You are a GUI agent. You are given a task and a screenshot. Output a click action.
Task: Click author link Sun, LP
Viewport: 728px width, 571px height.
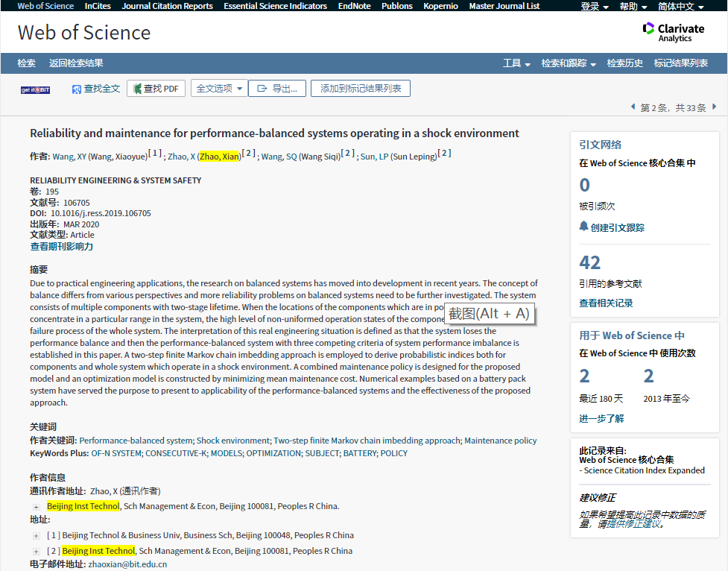point(374,157)
